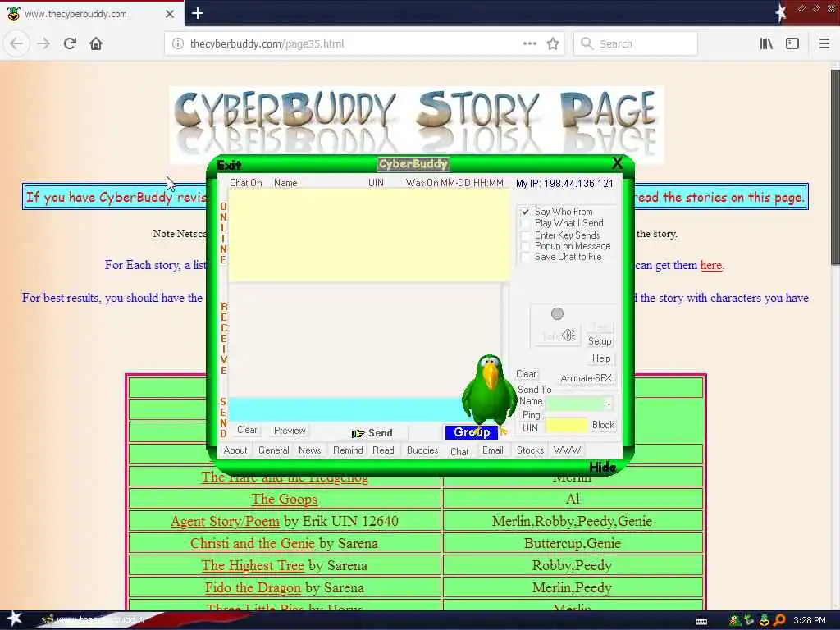
Task: Click the Send button with hand icon
Action: [372, 433]
